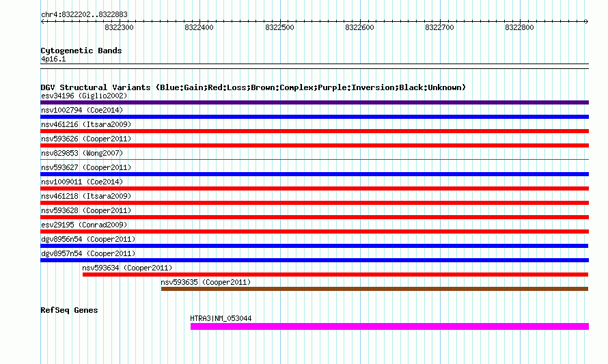Screen dimensions: 608x364
Task: Click the 8322400 ruler position
Action: pos(199,27)
